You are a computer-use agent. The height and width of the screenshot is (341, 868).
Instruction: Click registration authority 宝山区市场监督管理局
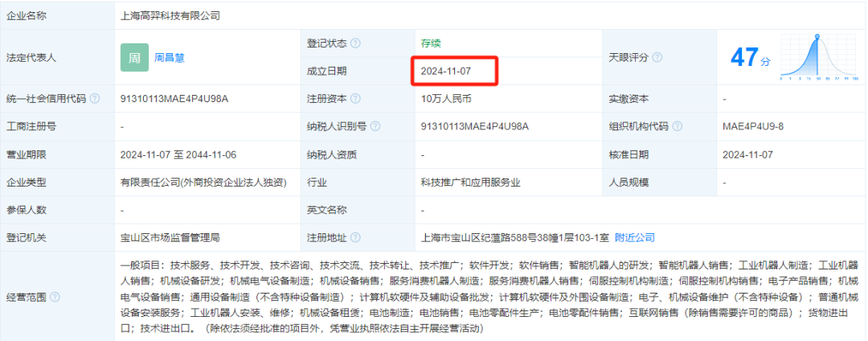point(170,238)
